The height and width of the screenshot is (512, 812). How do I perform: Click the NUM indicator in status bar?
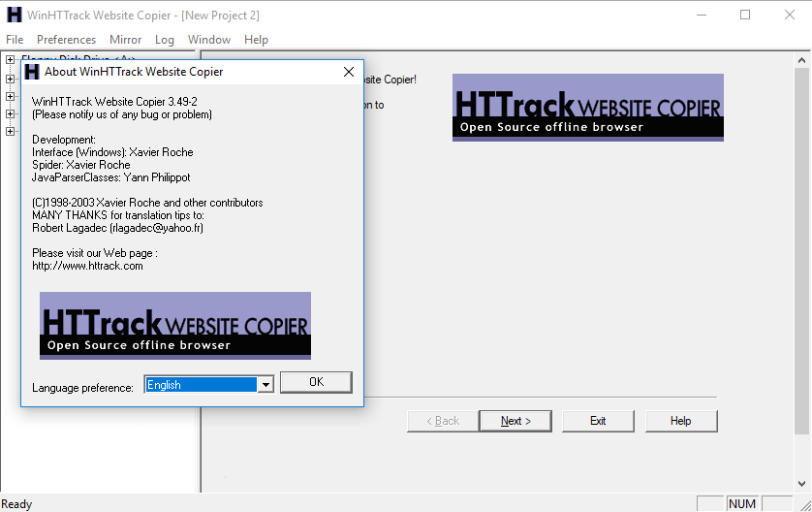pyautogui.click(x=742, y=503)
